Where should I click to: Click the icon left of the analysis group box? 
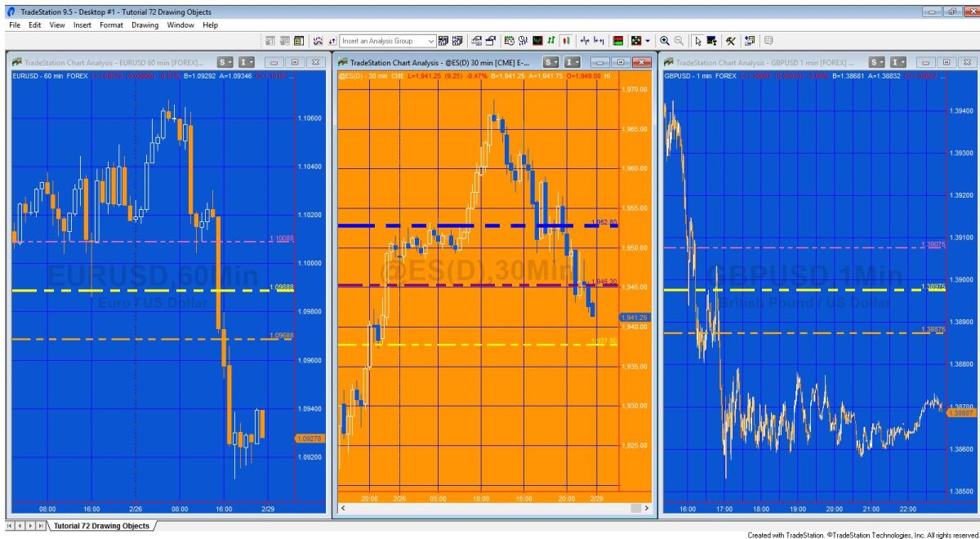click(x=332, y=41)
